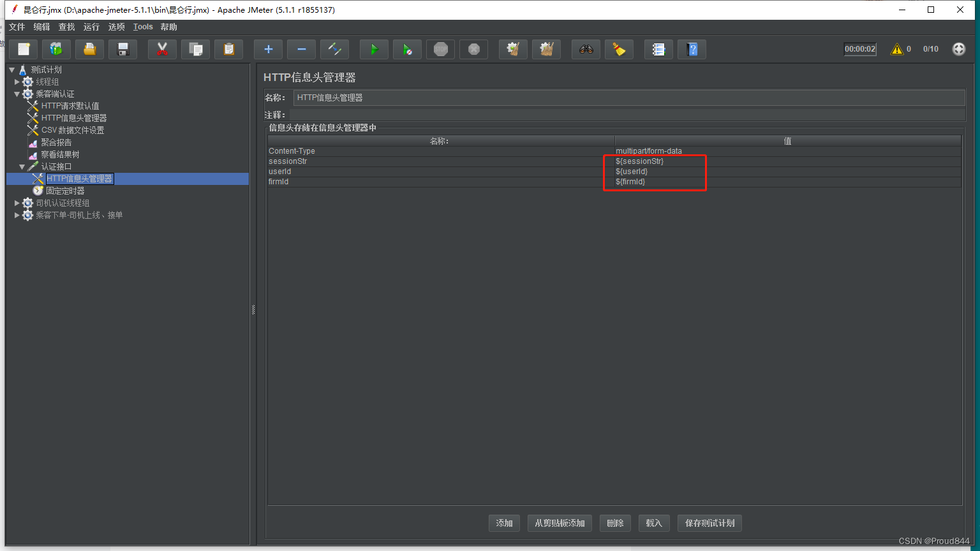This screenshot has height=551, width=980.
Task: Click the 载入 button
Action: pyautogui.click(x=654, y=523)
